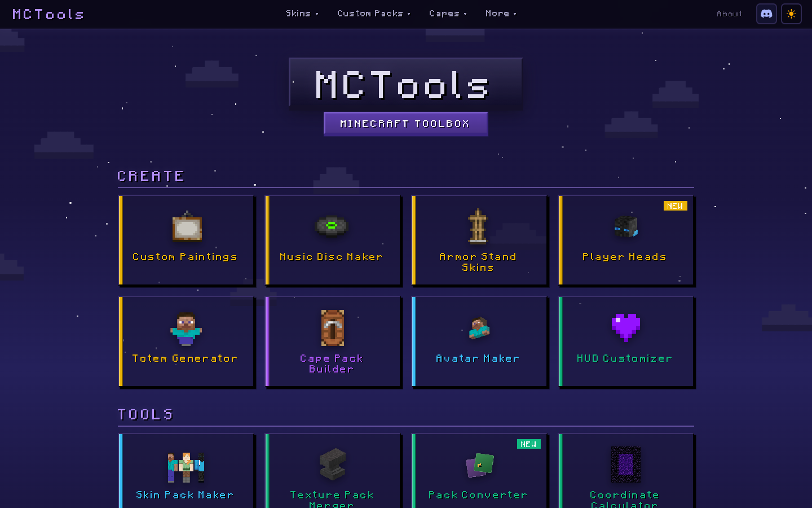812x508 pixels.
Task: Click the yellow NEW badge on Player Heads
Action: (675, 206)
